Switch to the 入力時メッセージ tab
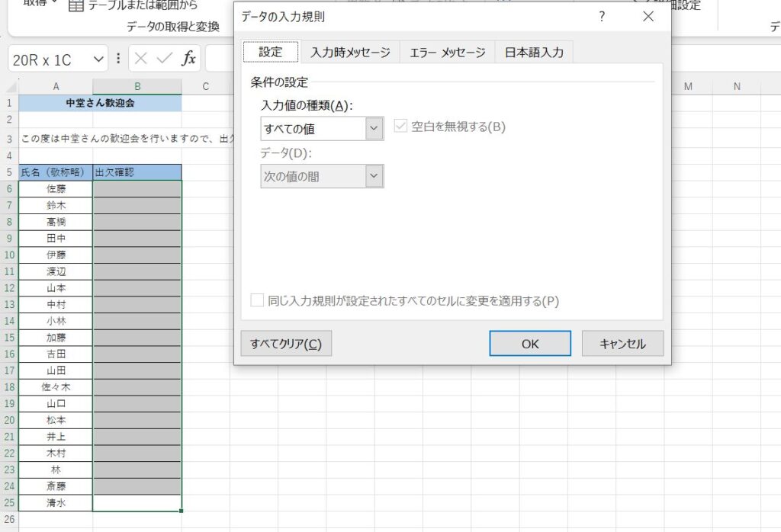Viewport: 781px width, 532px height. click(350, 53)
